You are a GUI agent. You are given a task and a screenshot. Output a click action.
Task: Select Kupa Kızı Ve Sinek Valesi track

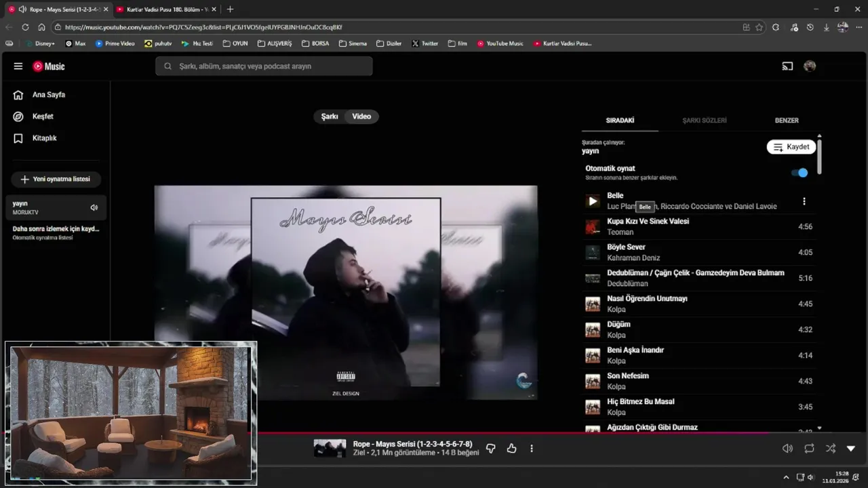pos(699,226)
